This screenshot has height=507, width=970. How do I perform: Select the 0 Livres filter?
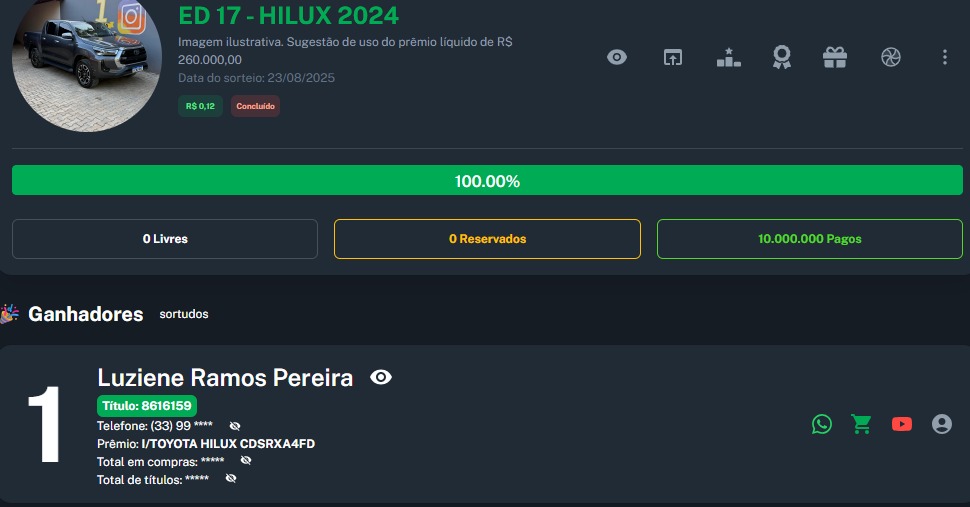click(165, 239)
